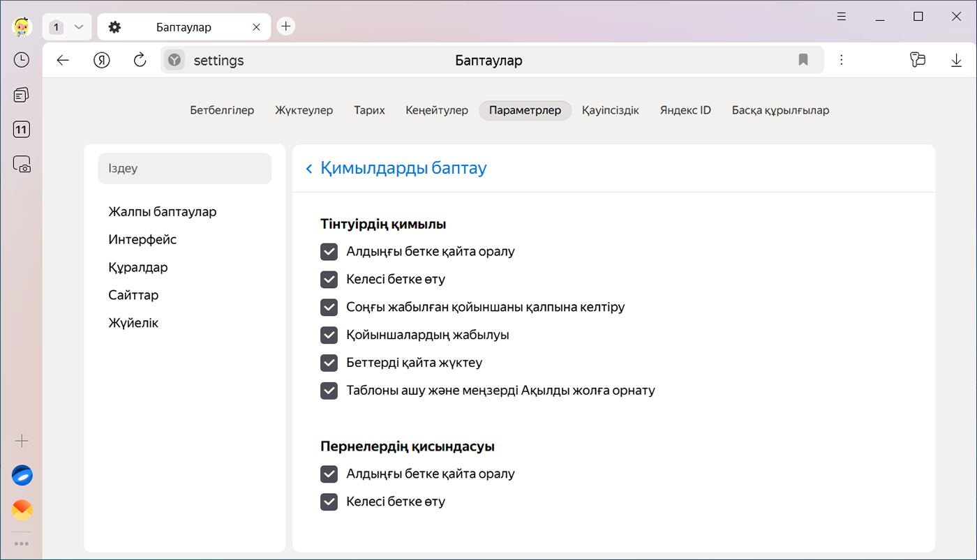The image size is (977, 560).
Task: Click the screenshot camera icon in sidebar
Action: pyautogui.click(x=22, y=165)
